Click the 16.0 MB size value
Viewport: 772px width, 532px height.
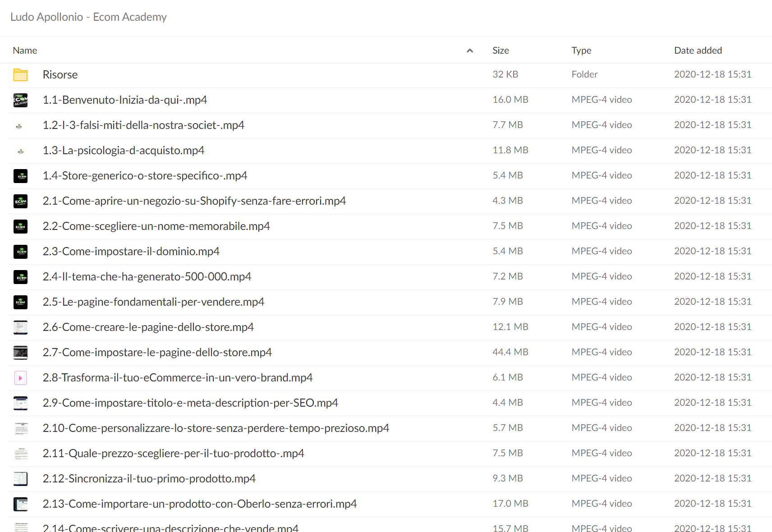(510, 100)
